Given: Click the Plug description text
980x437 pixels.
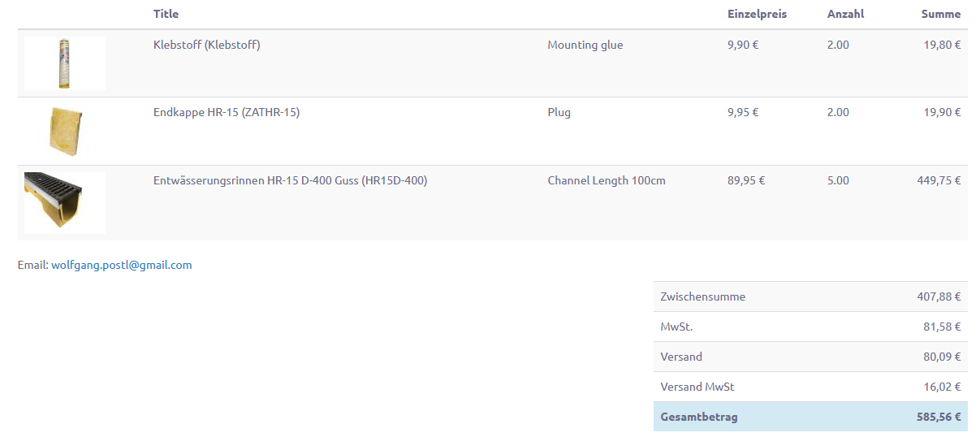Looking at the screenshot, I should click(x=559, y=112).
